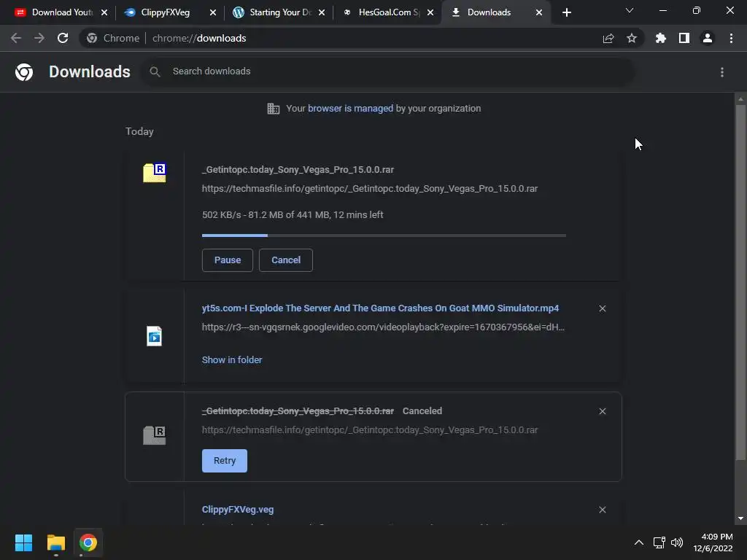
Task: Close the HesGoal.Com tab
Action: coord(430,12)
